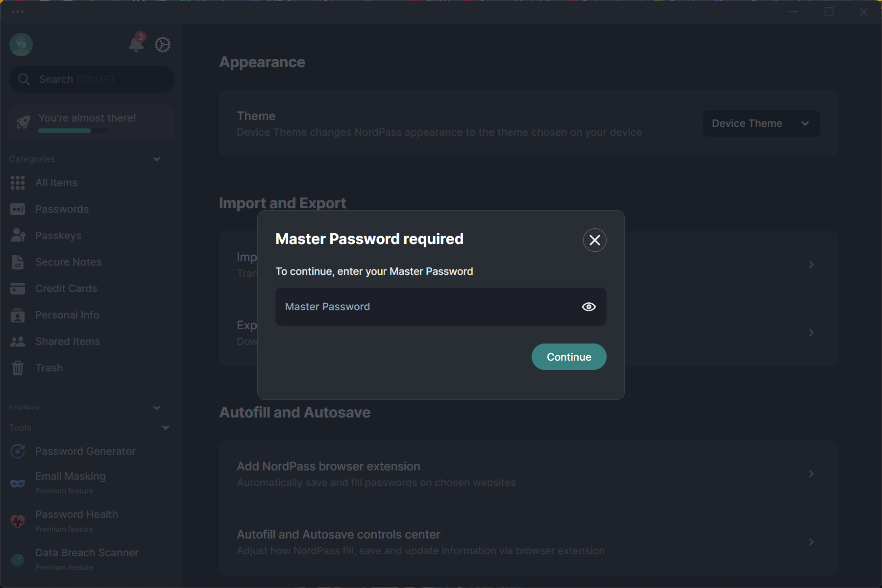Screen dimensions: 882x588
Task: Collapse the Categories list
Action: (156, 159)
